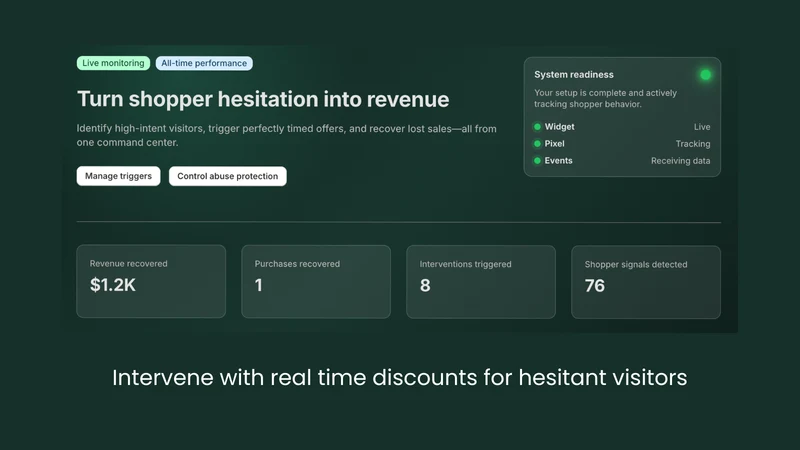Click the "Intervene with real time discounts" caption
This screenshot has width=800, height=450.
click(399, 378)
